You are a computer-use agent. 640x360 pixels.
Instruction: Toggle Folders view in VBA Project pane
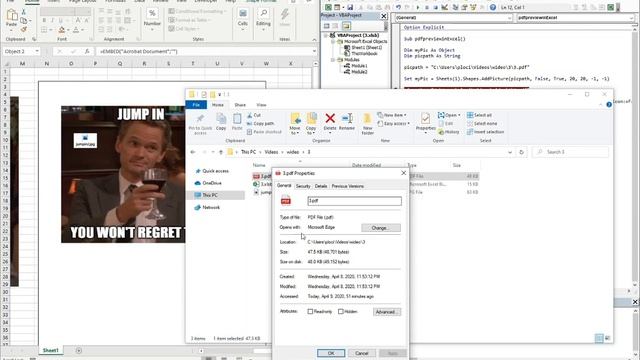[x=346, y=26]
